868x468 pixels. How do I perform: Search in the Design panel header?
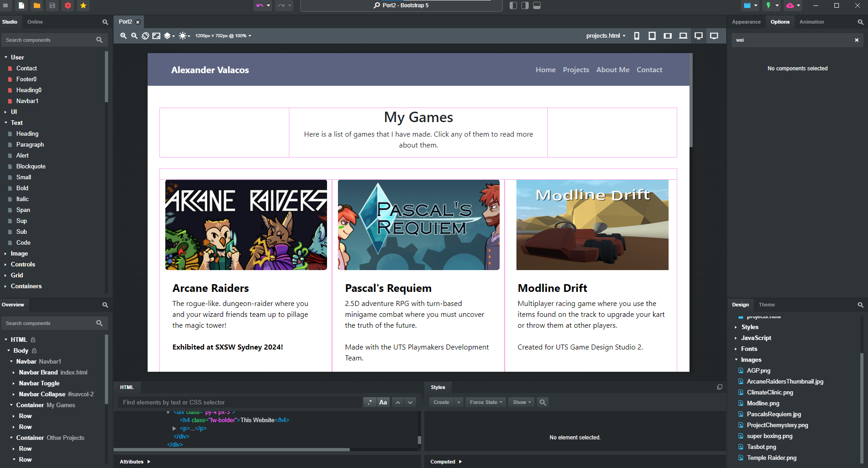[860, 305]
